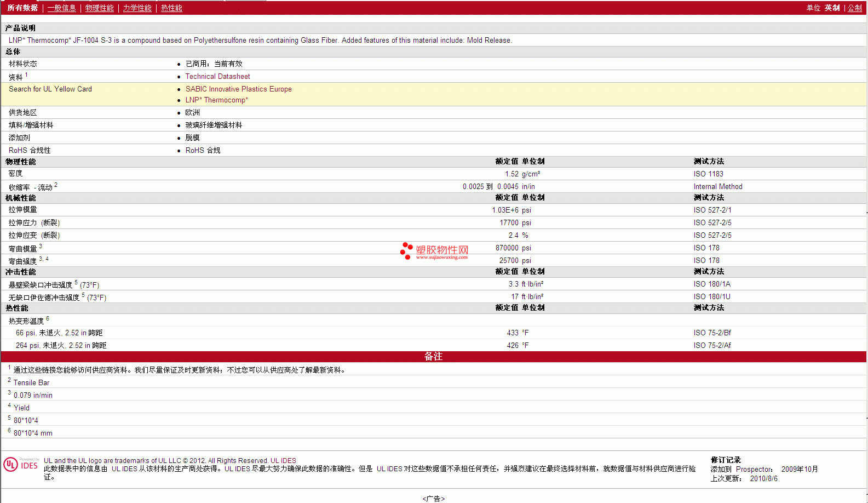Click ISO 1183 test method

coord(708,174)
